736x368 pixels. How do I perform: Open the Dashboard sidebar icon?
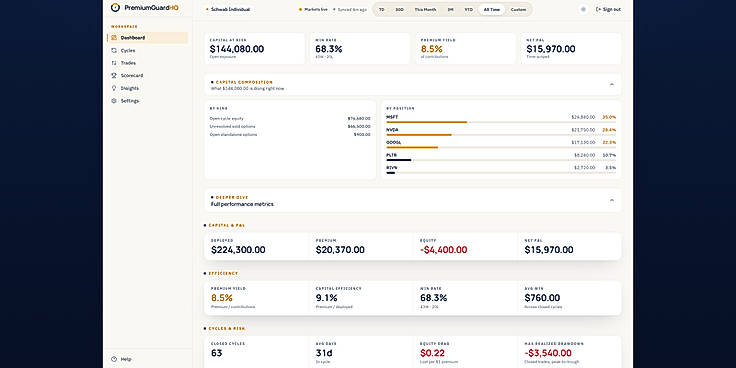click(114, 38)
